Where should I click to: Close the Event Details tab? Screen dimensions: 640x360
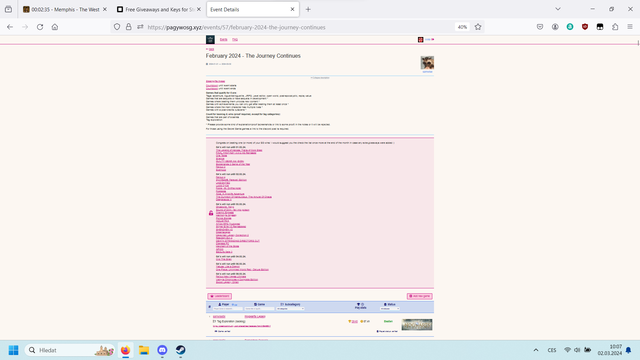tap(292, 9)
